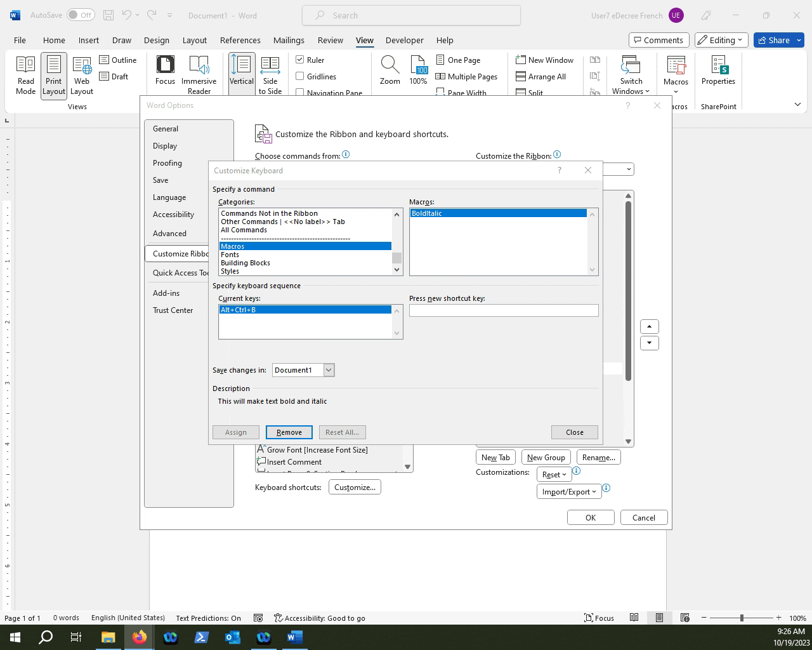Switch to Read Mode view
Viewport: 812px width, 650px height.
(25, 74)
